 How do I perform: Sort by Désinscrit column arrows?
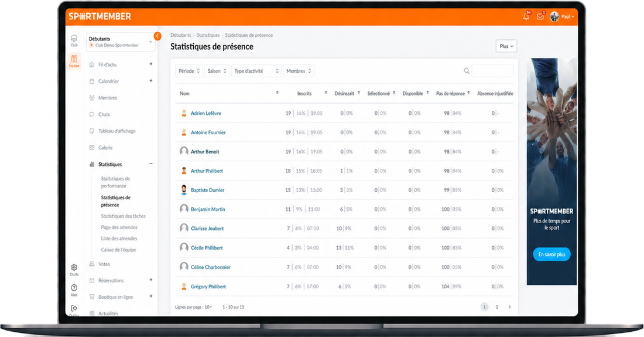point(358,93)
